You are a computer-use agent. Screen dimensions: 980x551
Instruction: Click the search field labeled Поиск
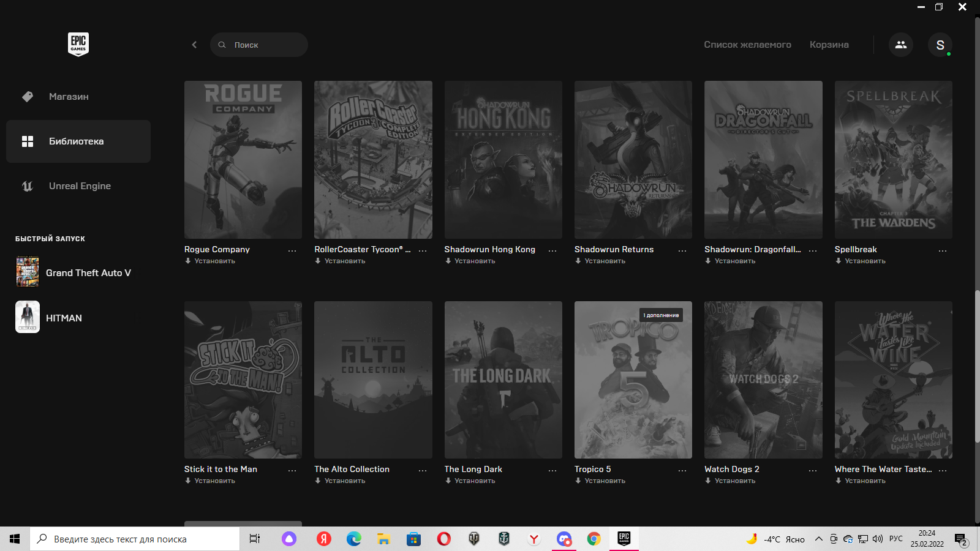(259, 45)
